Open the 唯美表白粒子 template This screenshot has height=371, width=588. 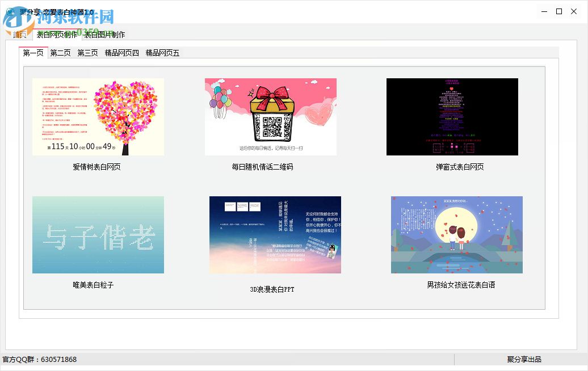click(98, 235)
